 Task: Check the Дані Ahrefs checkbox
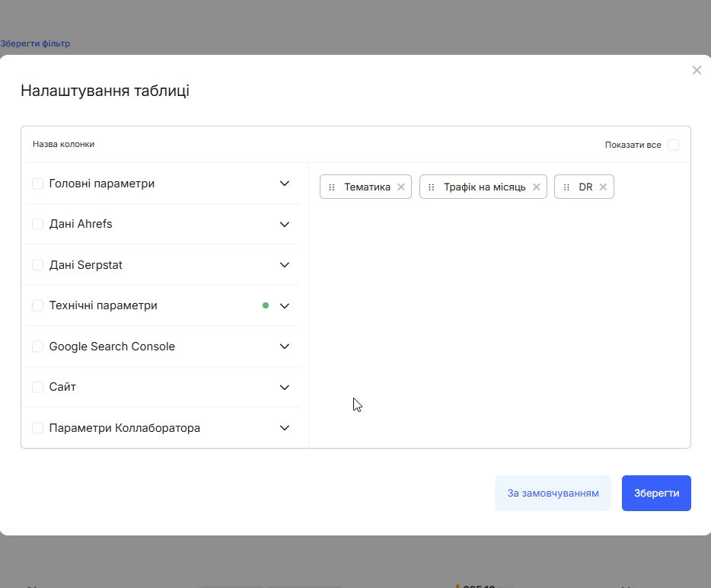[37, 224]
